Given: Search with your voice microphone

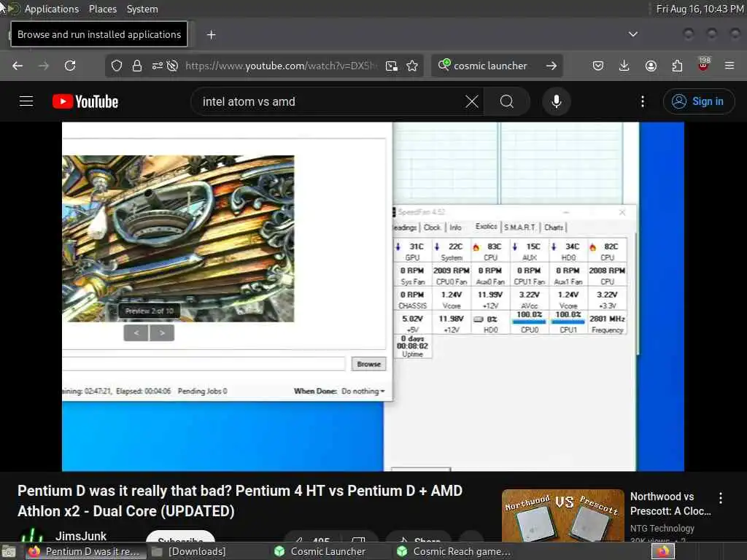Looking at the screenshot, I should pyautogui.click(x=556, y=101).
